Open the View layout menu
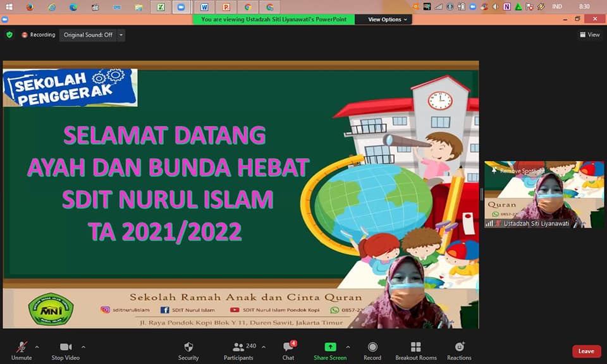The image size is (607, 364). 589,35
